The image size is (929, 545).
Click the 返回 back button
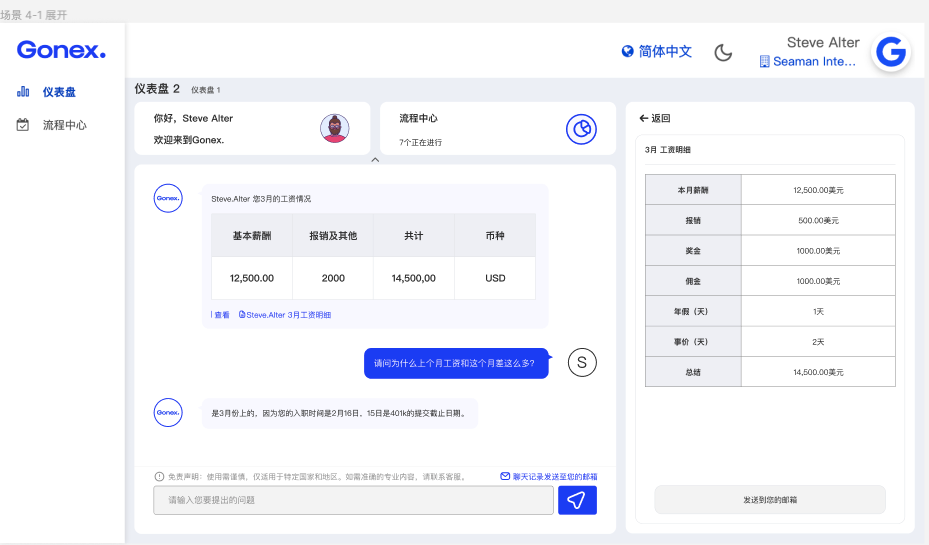click(655, 118)
